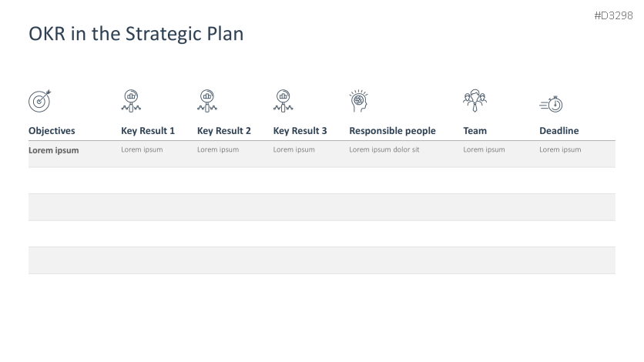Click the Key Result 2 column header

(224, 131)
